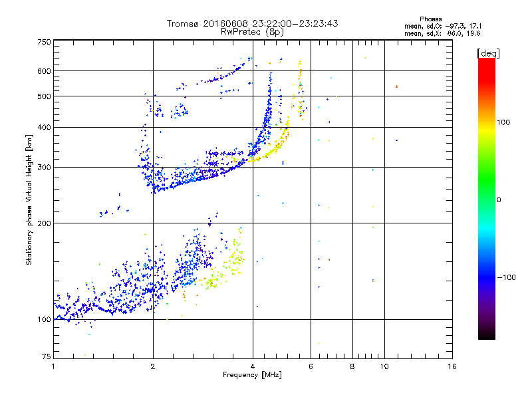532x399 pixels.
Task: Click the [deg] colorbar unit label
Action: pos(488,53)
